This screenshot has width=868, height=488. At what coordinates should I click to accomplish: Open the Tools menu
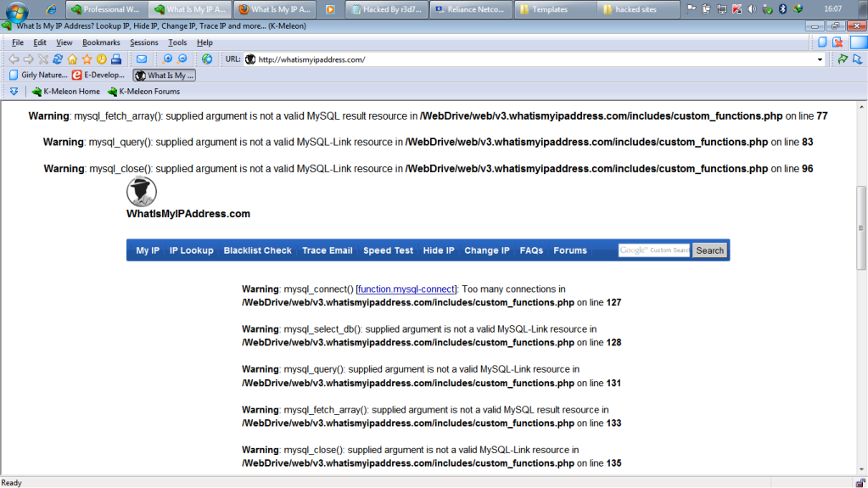tap(177, 42)
